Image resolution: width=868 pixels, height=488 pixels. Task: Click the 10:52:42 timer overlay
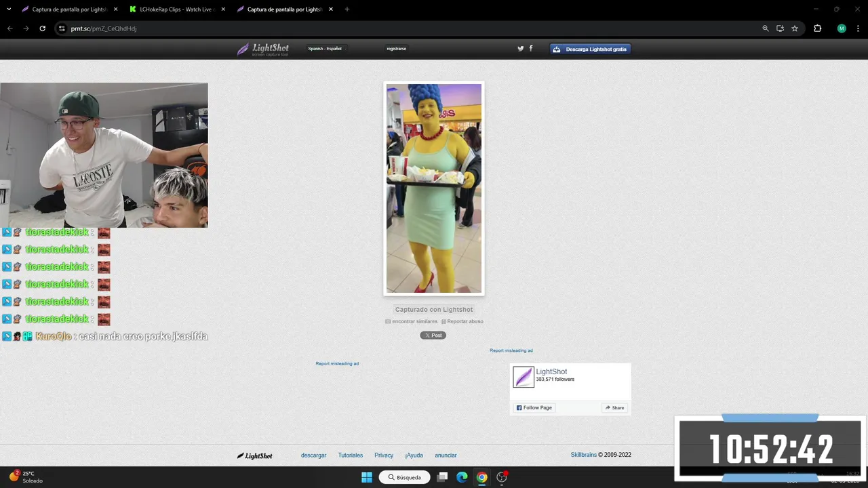click(770, 448)
